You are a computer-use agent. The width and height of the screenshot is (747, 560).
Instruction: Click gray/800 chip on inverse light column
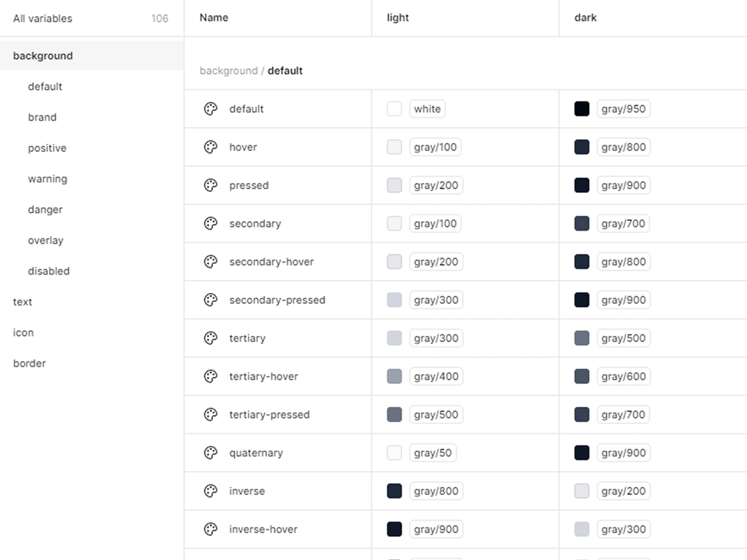(436, 491)
